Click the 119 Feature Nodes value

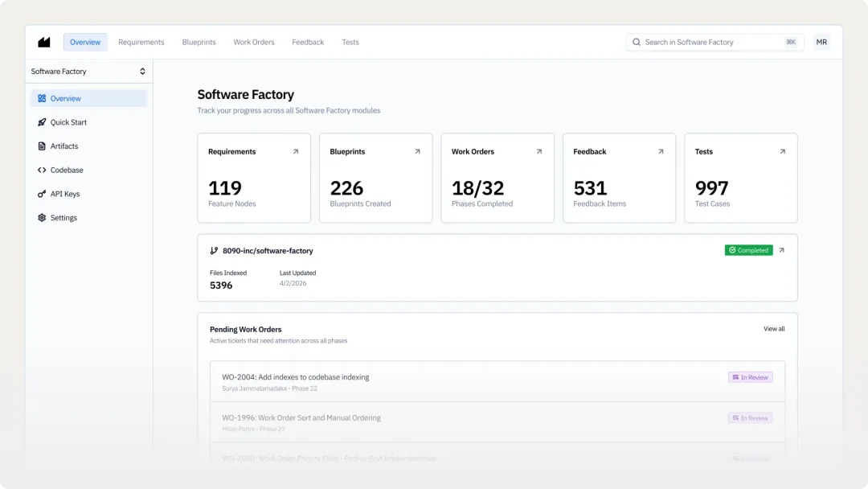click(x=225, y=188)
